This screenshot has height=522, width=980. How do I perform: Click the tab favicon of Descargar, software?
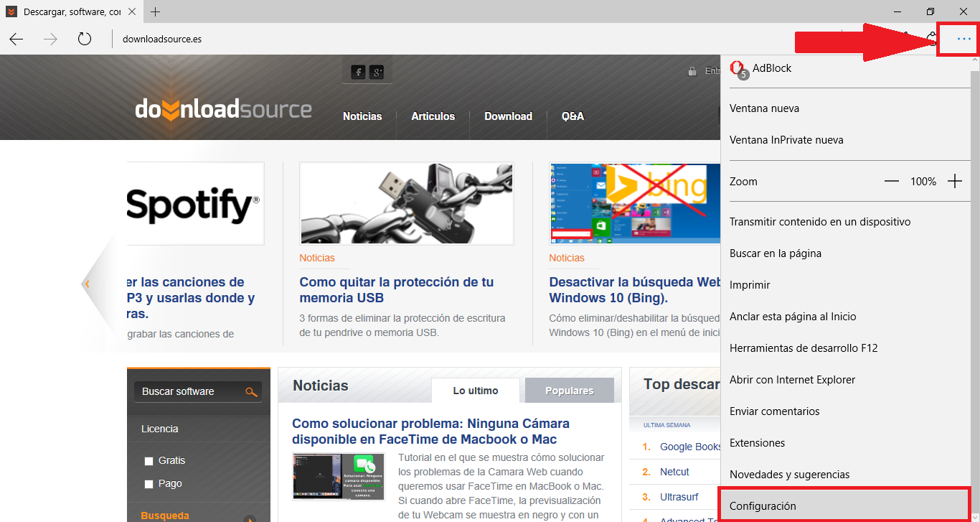pos(11,12)
